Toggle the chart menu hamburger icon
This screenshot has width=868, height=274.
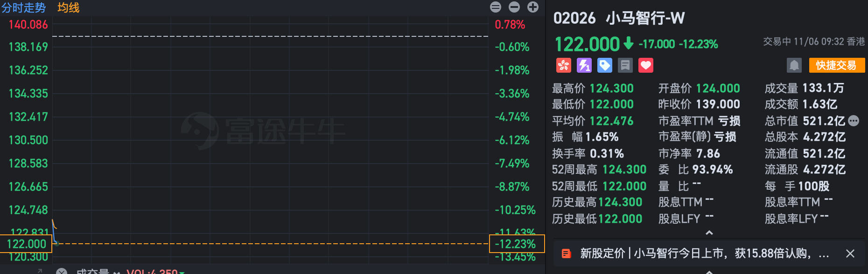point(496,7)
